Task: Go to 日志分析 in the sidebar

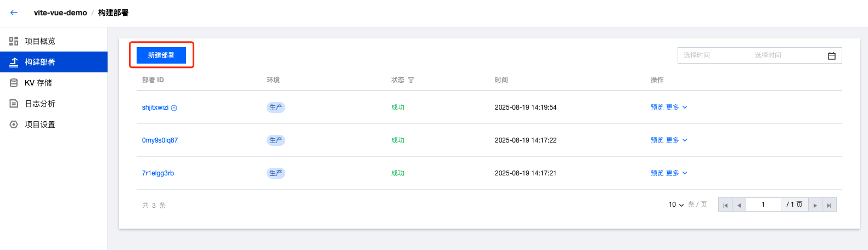Action: [40, 104]
